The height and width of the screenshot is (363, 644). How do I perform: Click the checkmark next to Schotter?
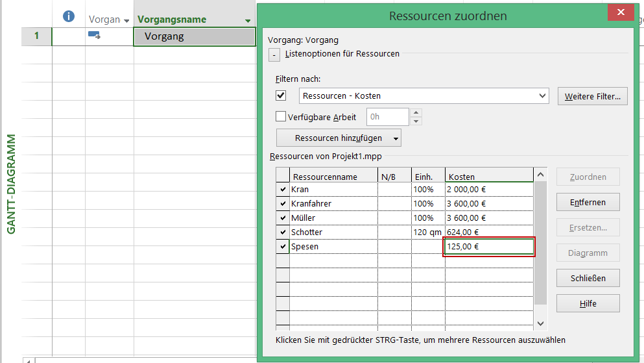283,232
